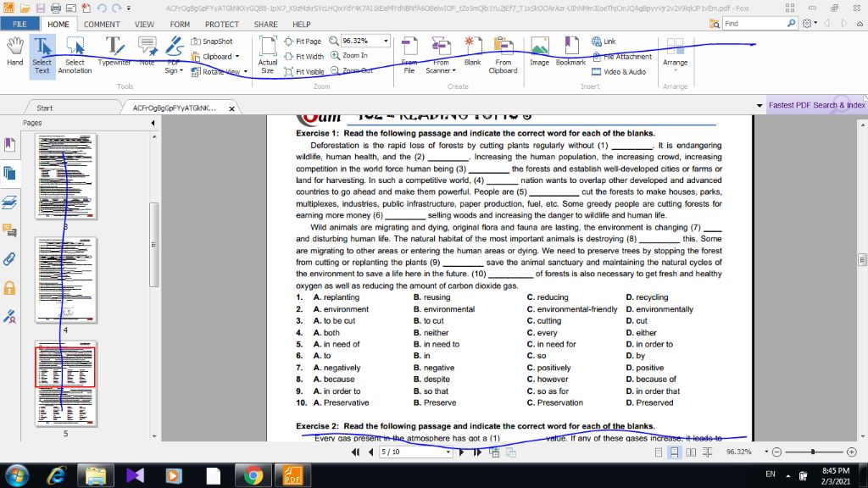The image size is (868, 488).
Task: Open status bar zoom level dropdown arrow
Action: pos(766,452)
